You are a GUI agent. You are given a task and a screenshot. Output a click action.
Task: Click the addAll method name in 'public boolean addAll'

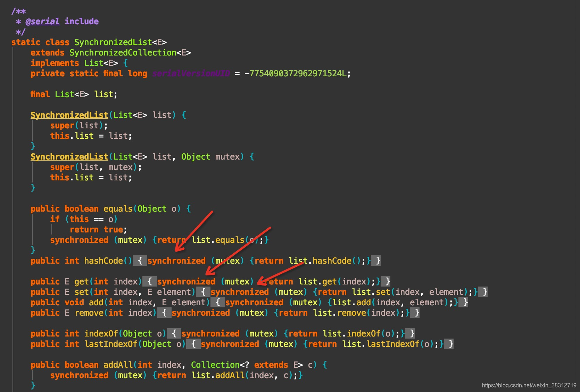(x=118, y=365)
